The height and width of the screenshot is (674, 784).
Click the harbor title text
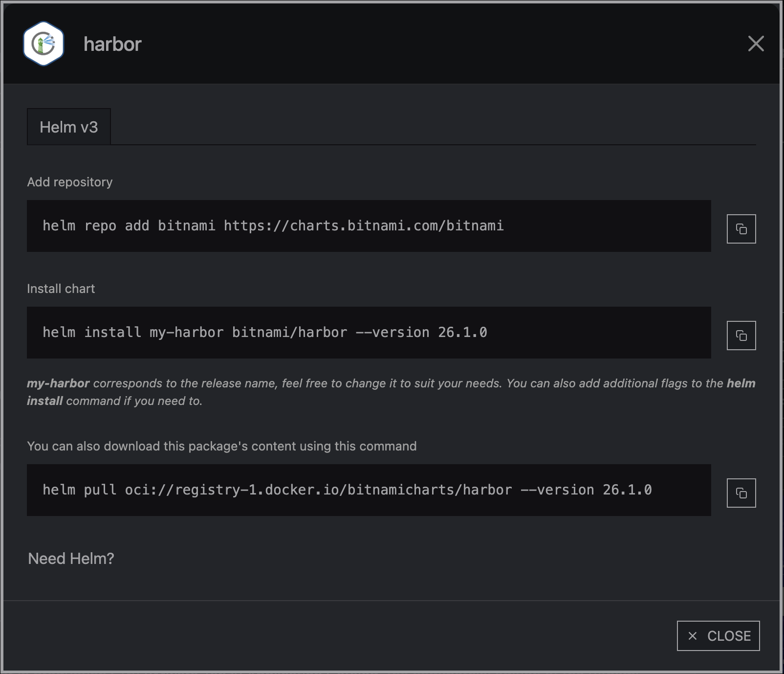click(112, 44)
